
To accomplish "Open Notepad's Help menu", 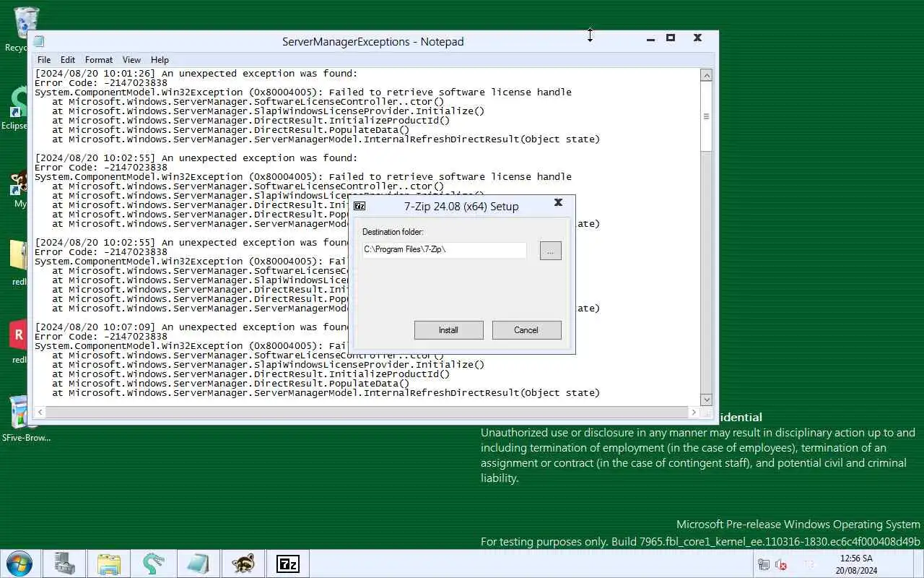I will tap(160, 60).
